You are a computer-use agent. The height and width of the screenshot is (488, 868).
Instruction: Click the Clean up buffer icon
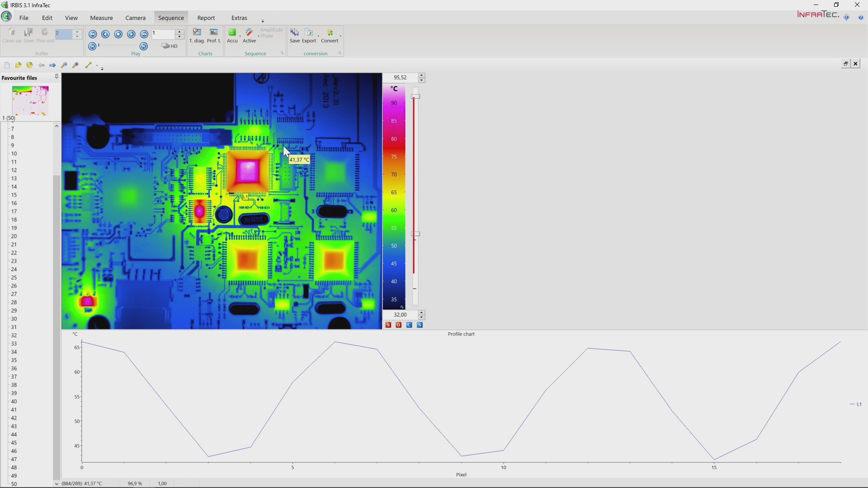11,34
